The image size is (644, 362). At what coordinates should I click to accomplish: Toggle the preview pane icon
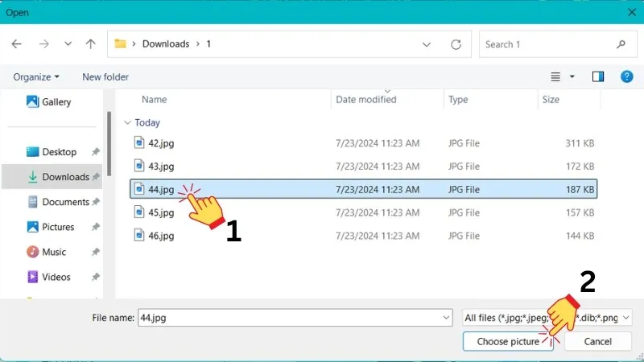click(x=598, y=76)
